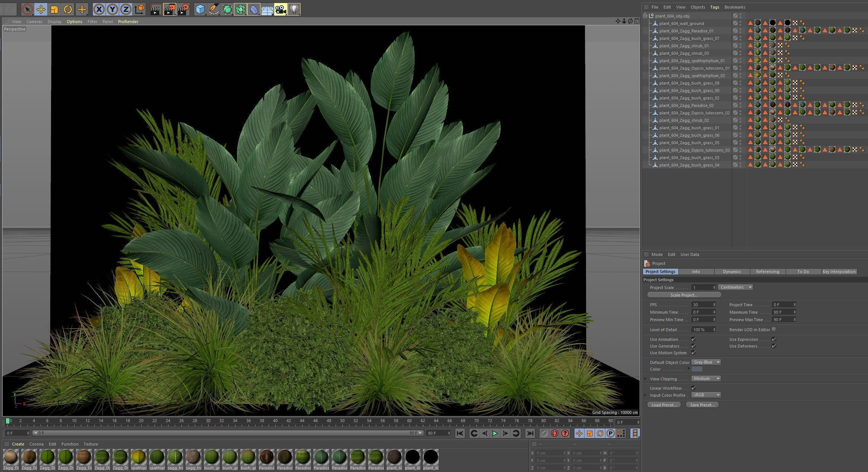Jump to the end of animation
868x472 pixels.
click(530, 433)
